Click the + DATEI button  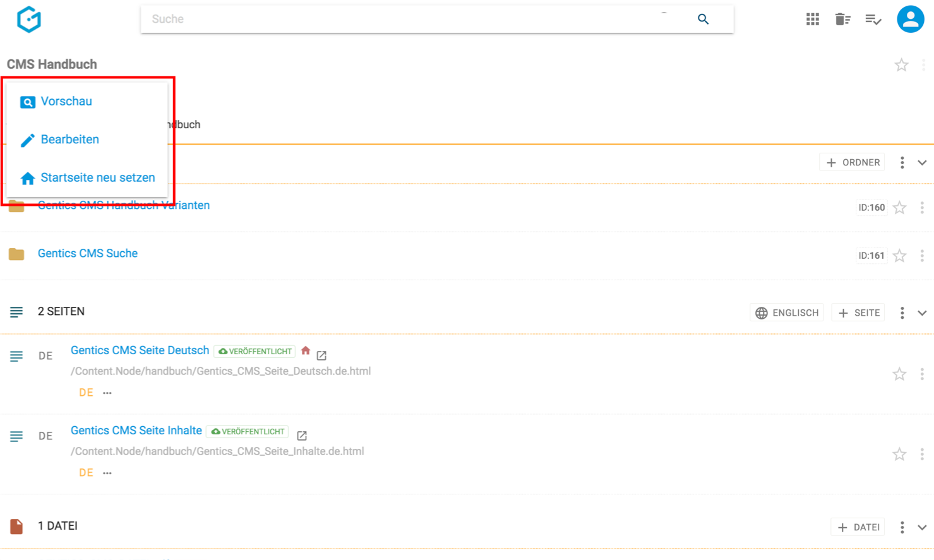tap(858, 527)
